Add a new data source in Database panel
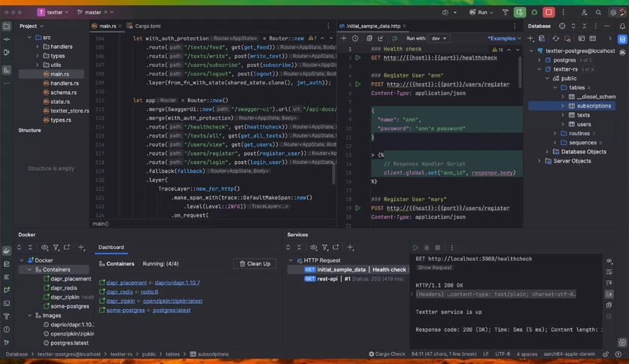Viewport: 629px width, 364px height. click(x=530, y=38)
